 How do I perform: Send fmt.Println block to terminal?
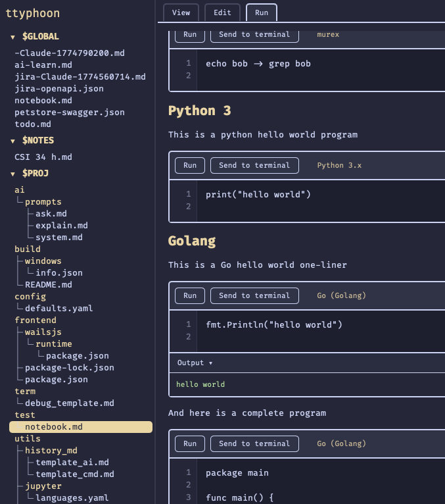click(x=254, y=295)
